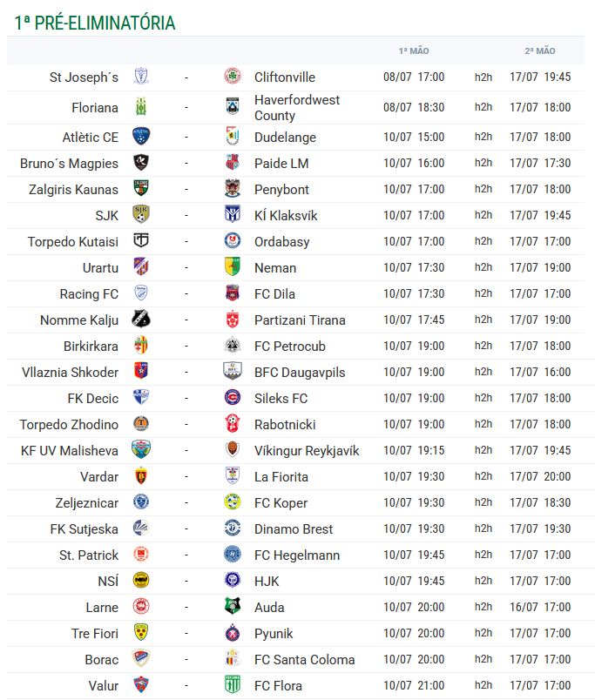Image resolution: width=595 pixels, height=700 pixels.
Task: Click the KÍ Klaksvík crest
Action: (233, 215)
